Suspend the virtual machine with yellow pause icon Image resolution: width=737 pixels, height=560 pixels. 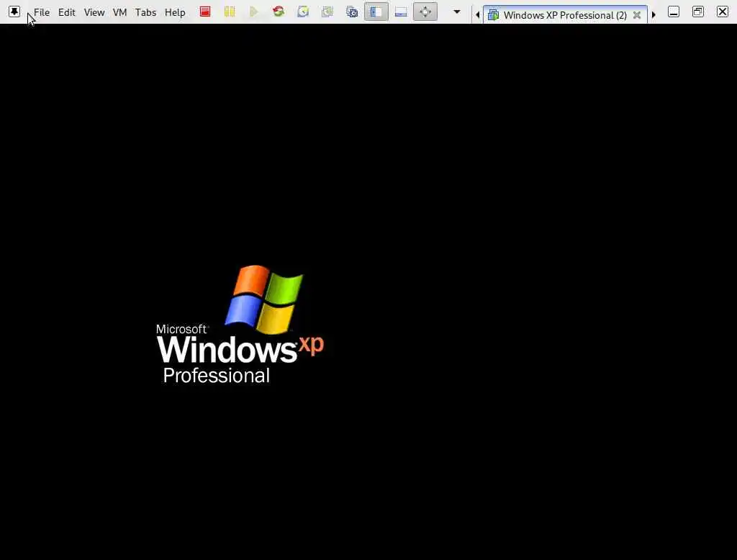(230, 12)
